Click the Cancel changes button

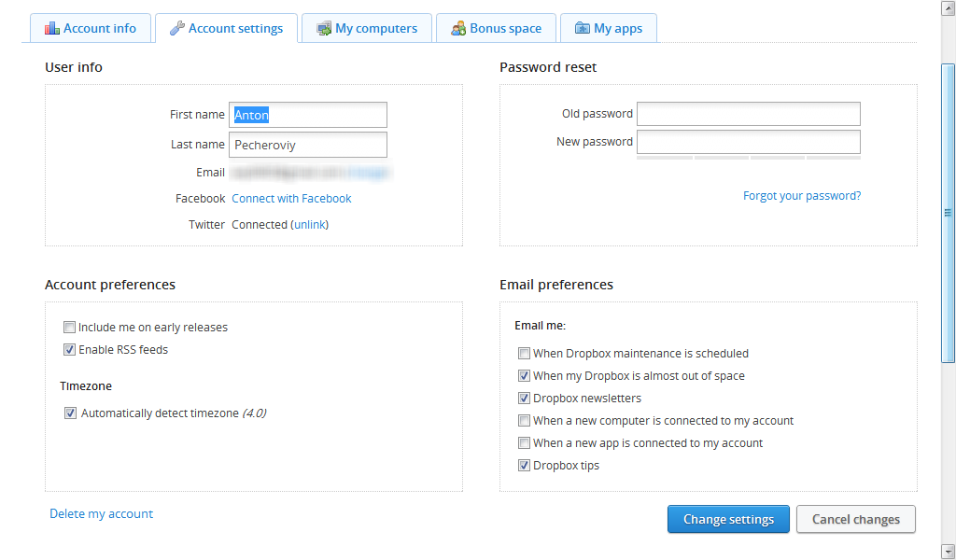(x=856, y=519)
